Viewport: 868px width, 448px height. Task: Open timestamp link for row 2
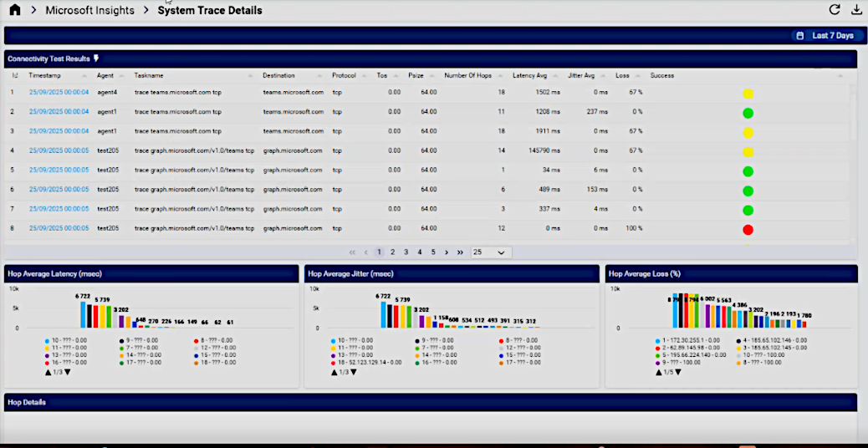click(x=59, y=112)
